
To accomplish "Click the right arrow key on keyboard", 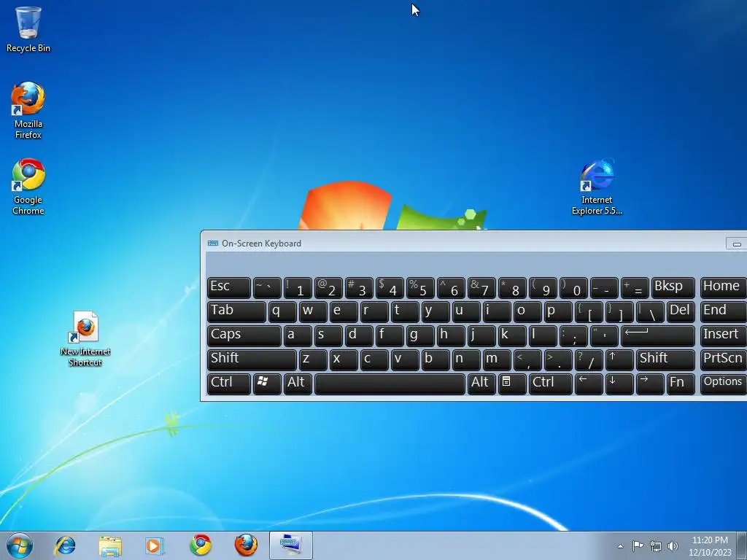I will click(x=650, y=384).
